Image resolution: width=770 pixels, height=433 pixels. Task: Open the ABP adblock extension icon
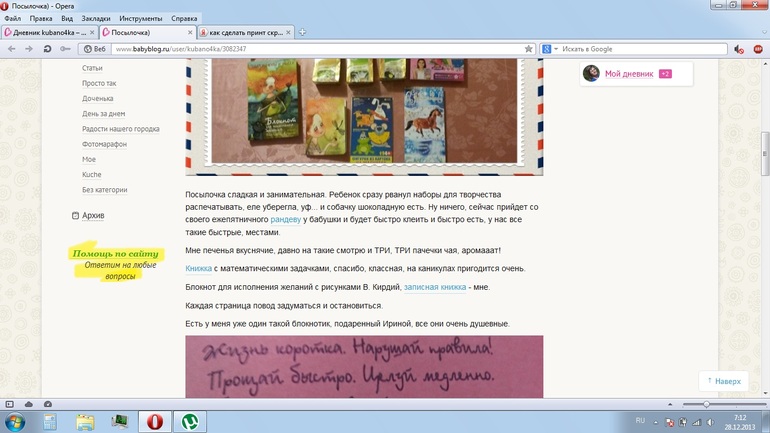pyautogui.click(x=758, y=49)
